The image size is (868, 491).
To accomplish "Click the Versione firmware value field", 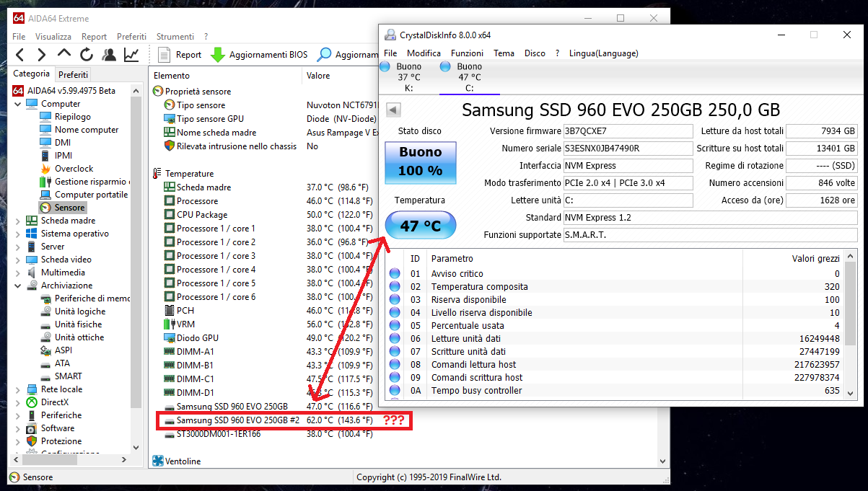I will coord(628,131).
